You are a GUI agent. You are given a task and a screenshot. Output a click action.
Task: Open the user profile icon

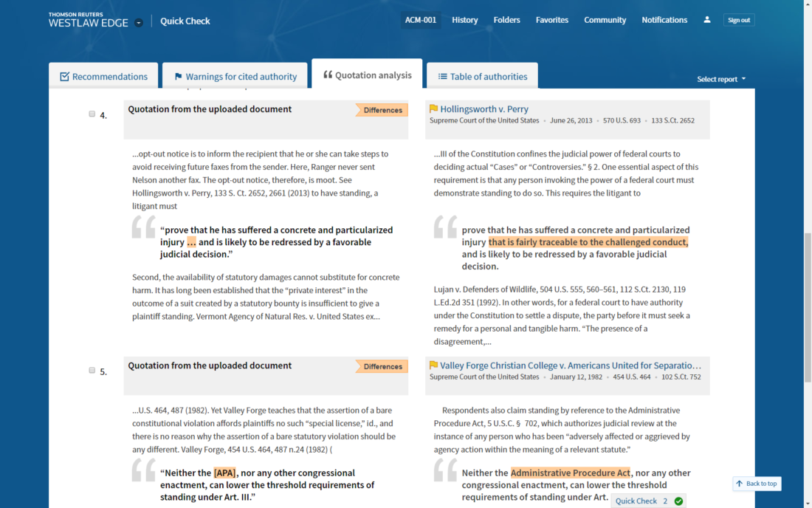coord(707,20)
